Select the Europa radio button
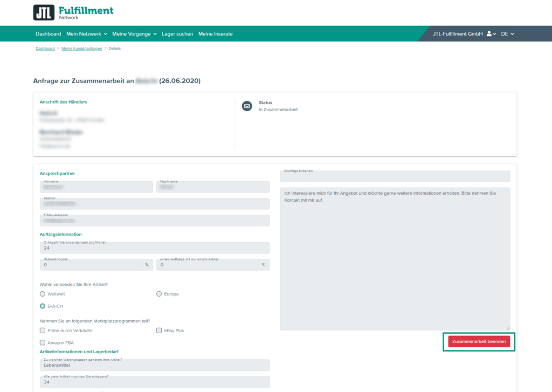552x392 pixels. 159,294
